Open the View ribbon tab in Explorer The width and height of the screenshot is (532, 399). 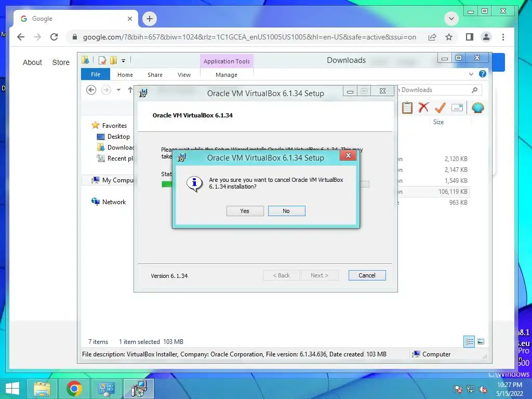pos(184,75)
